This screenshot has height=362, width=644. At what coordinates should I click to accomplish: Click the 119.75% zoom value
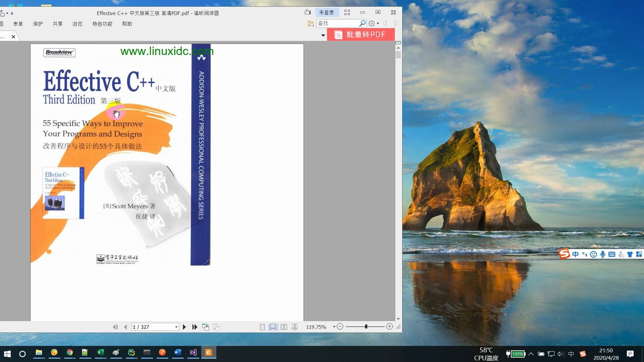(x=316, y=327)
